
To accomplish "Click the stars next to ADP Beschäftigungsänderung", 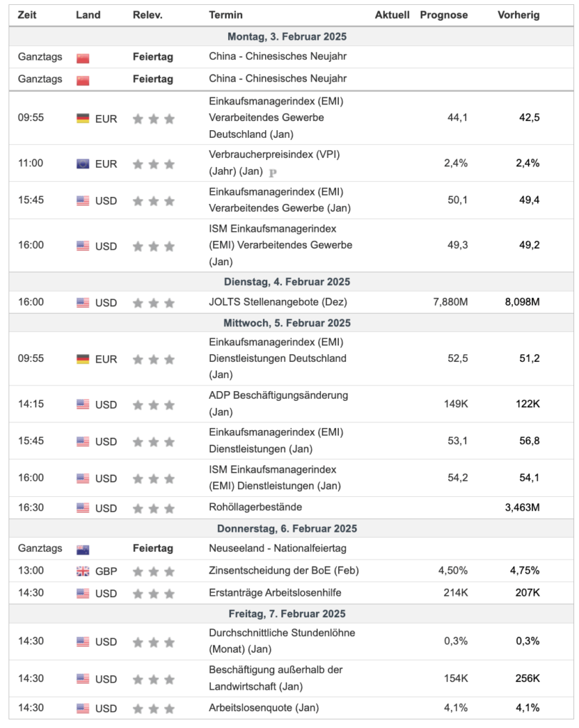I will coord(153,405).
